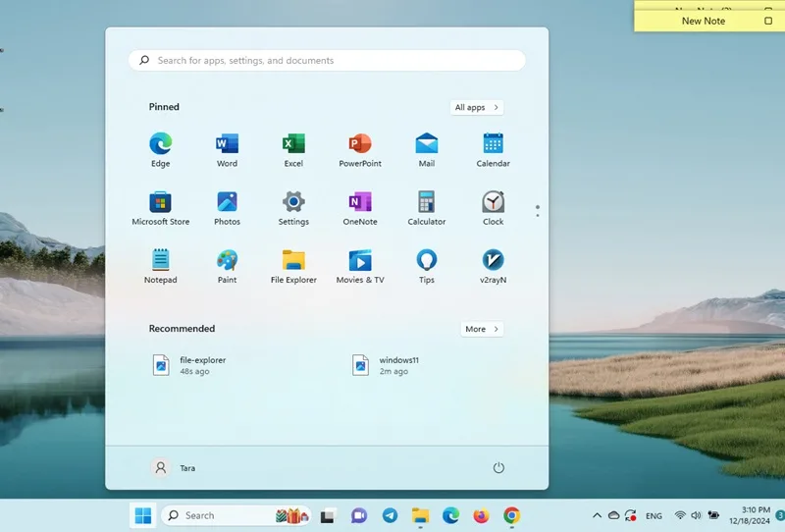
Task: Open the Excel app icon
Action: tap(293, 150)
